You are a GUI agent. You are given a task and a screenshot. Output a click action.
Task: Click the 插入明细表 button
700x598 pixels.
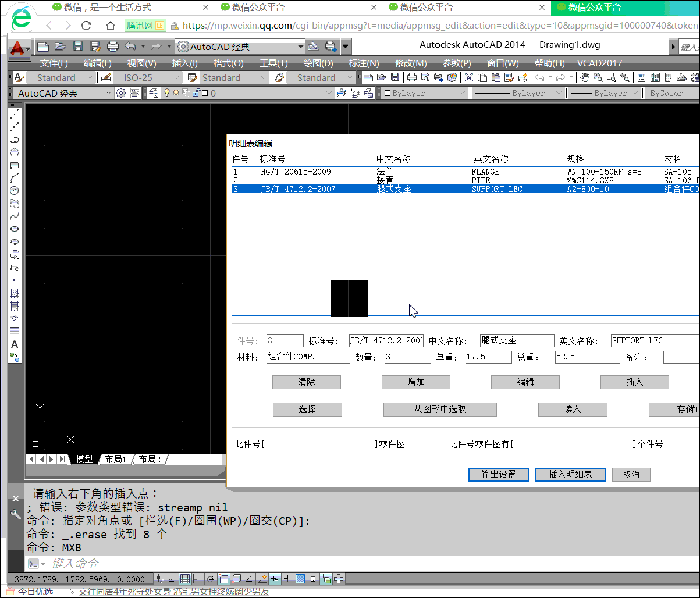point(571,475)
